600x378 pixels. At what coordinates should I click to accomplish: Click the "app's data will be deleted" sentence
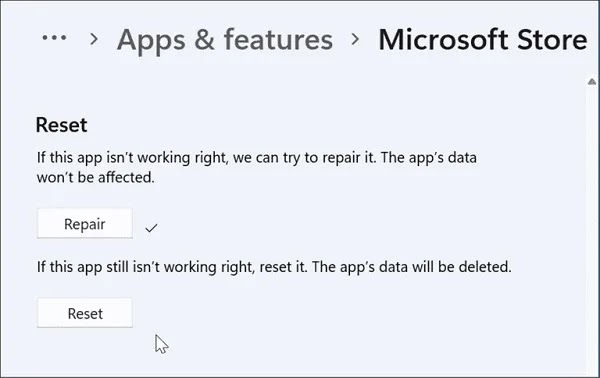click(x=411, y=267)
